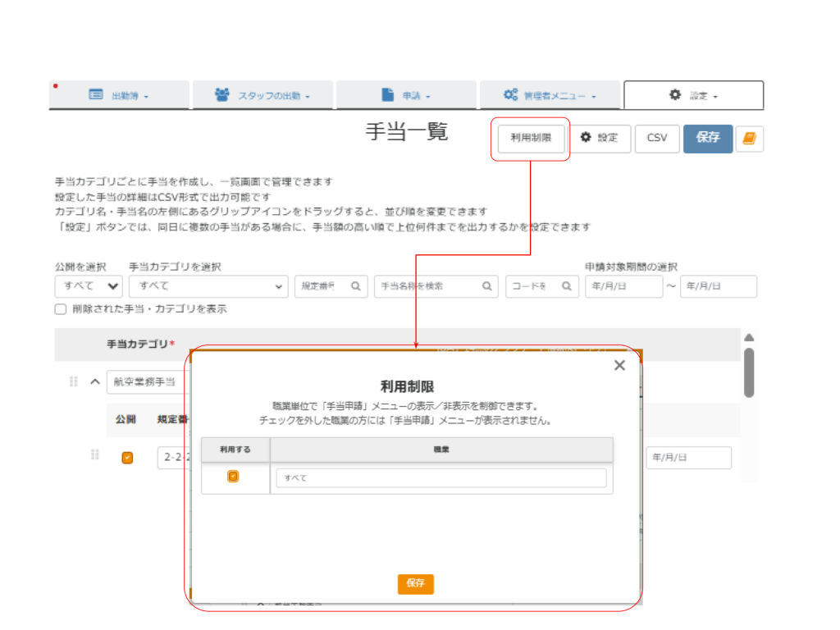
Task: Click the search icon in 規定番号 field
Action: pyautogui.click(x=355, y=286)
